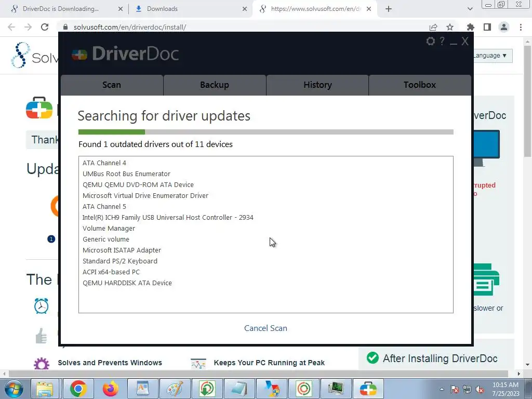Click the Solvusoft logo on webpage
Image resolution: width=532 pixels, height=399 pixels.
click(34, 55)
